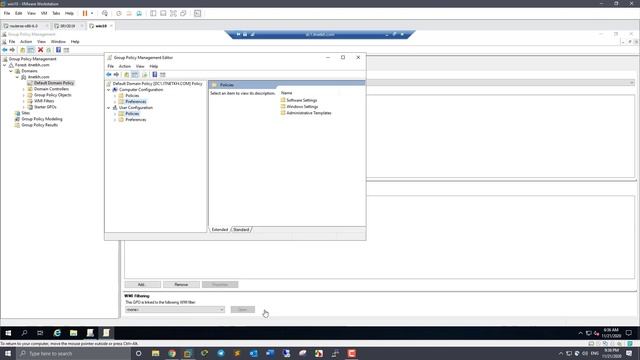Select Policies under User Configuration

point(132,113)
